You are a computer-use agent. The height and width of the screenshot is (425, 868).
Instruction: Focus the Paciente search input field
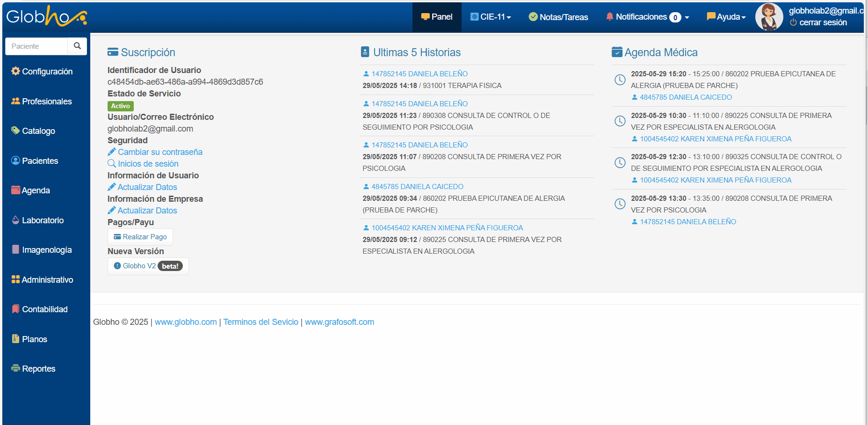36,46
